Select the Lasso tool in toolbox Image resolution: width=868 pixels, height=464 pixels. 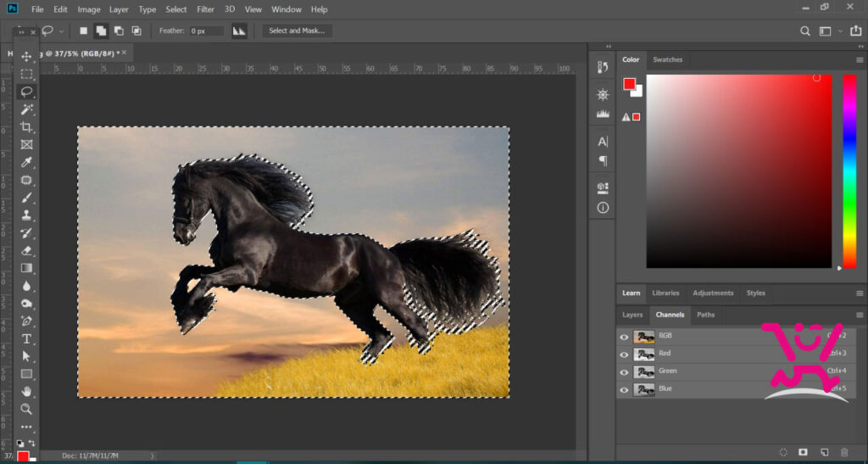tap(26, 92)
